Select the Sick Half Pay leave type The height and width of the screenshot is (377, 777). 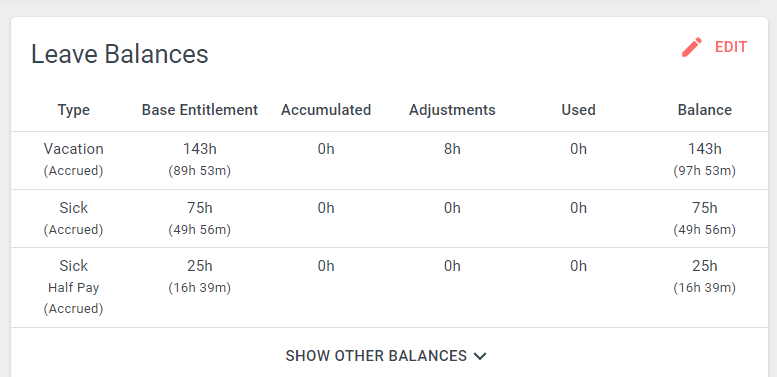74,287
